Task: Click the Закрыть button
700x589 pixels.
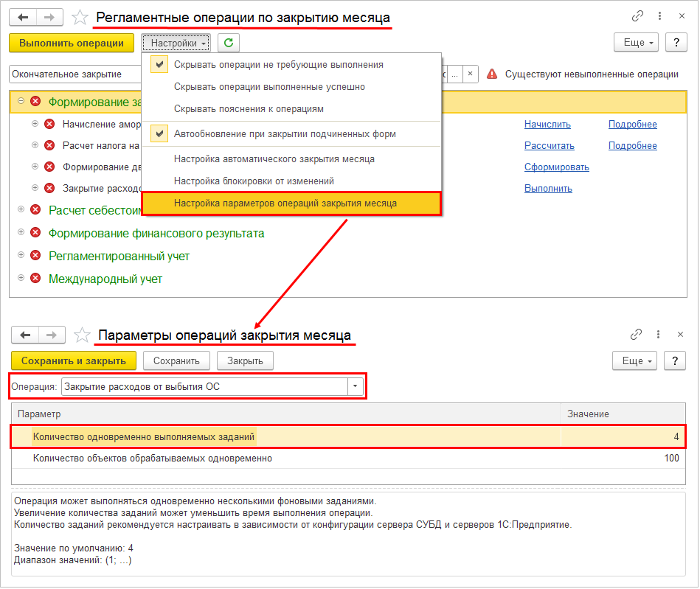Action: (x=245, y=360)
